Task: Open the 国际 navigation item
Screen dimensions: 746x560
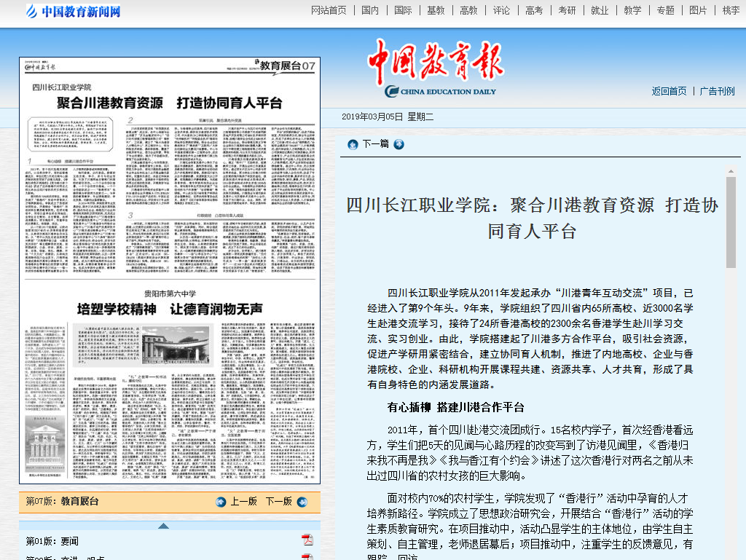Action: click(x=403, y=10)
